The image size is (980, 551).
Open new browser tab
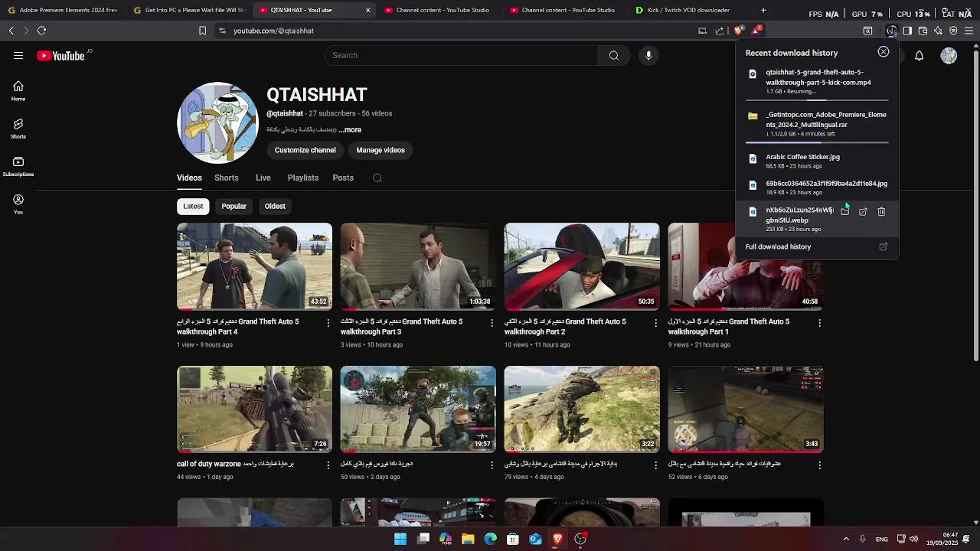click(763, 10)
